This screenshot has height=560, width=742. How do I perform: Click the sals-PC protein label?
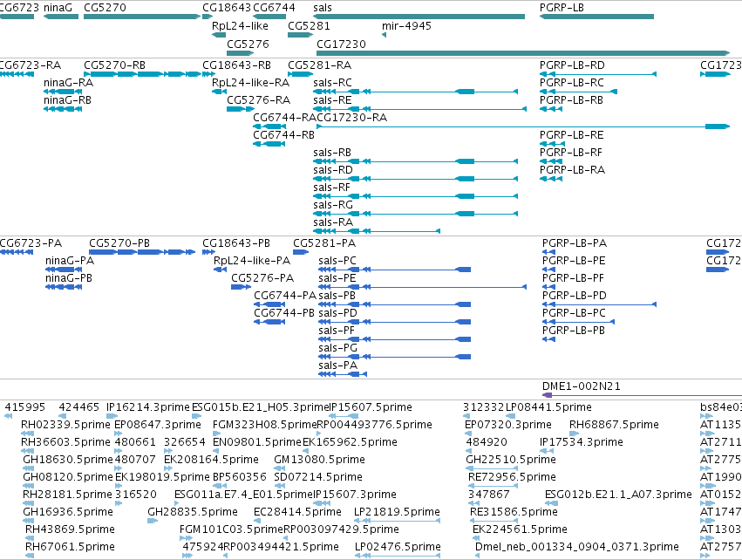[x=337, y=260]
